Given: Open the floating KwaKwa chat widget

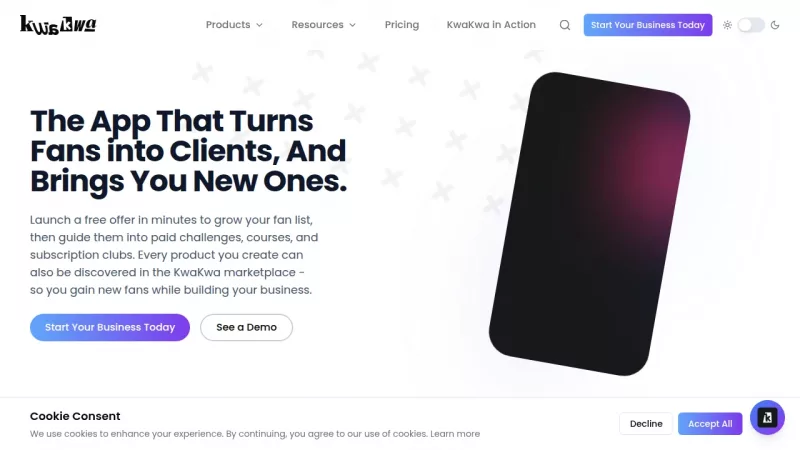Looking at the screenshot, I should [x=767, y=417].
